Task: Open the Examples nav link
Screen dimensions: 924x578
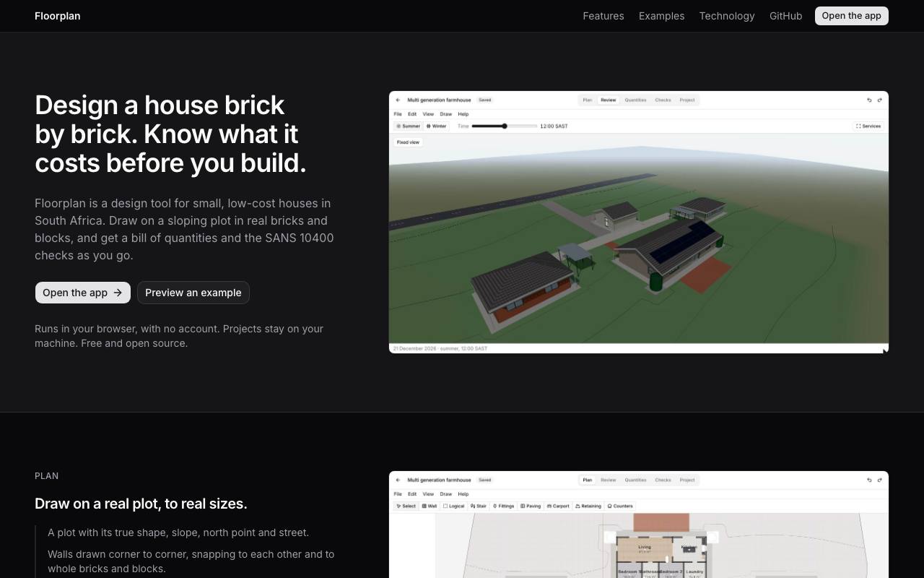Action: pos(661,16)
